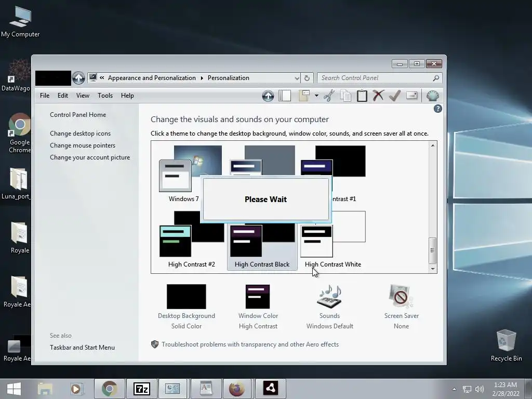Switch to Control Panel taskbar button
The width and height of the screenshot is (532, 399).
point(172,389)
